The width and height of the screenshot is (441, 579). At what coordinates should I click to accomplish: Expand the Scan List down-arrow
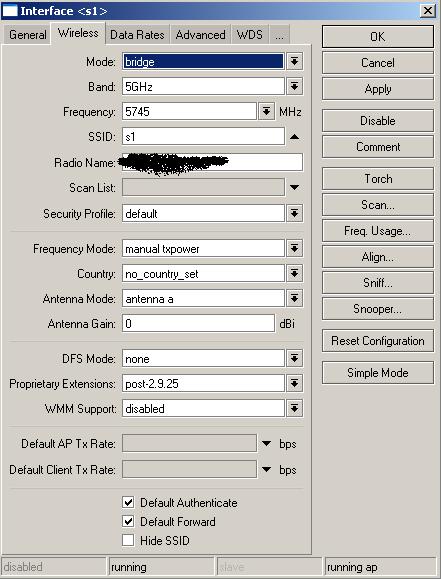point(294,188)
